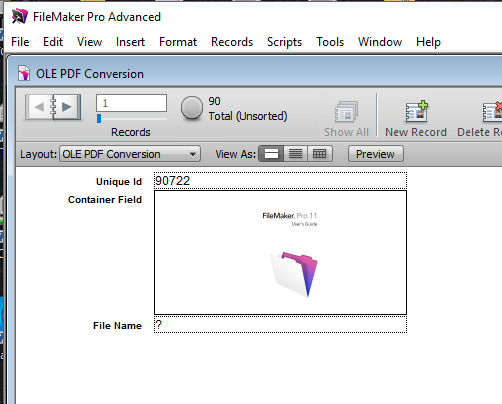The image size is (502, 404).
Task: Click the Delete Record toolbar icon
Action: [x=492, y=112]
